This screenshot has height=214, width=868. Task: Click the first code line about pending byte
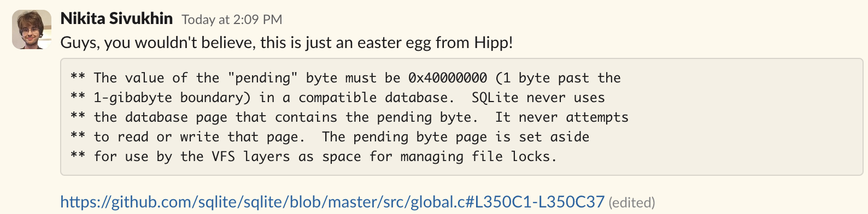point(345,78)
